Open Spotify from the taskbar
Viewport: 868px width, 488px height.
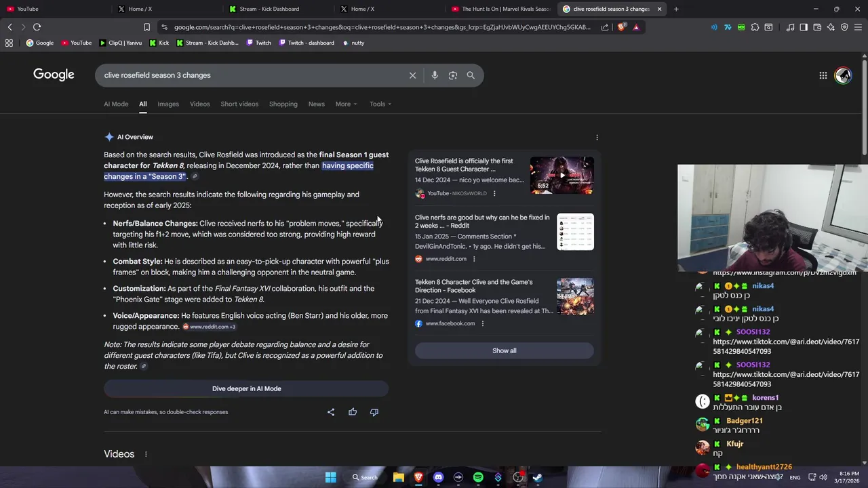(x=478, y=477)
